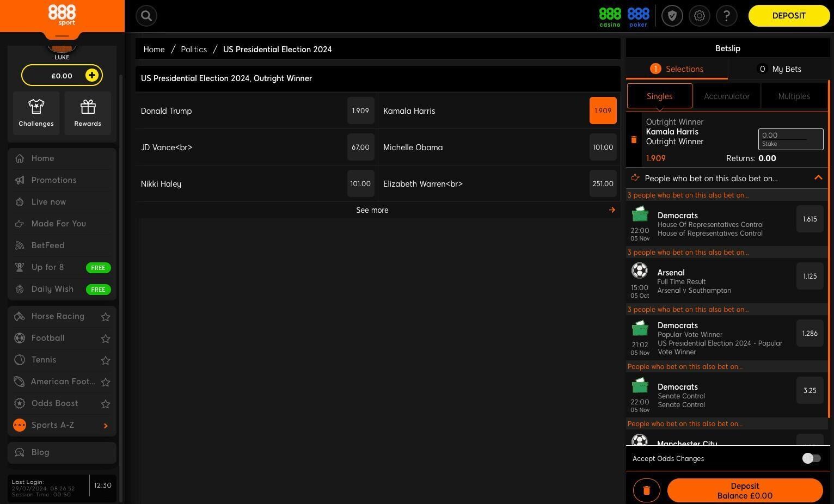834x504 pixels.
Task: Open the help question mark icon
Action: click(727, 16)
